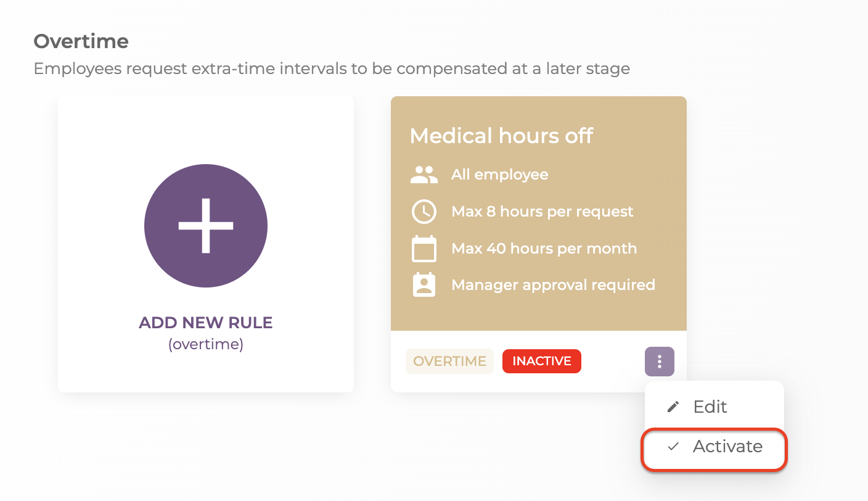Image resolution: width=868 pixels, height=501 pixels.
Task: Click the Manager approval required text
Action: (x=553, y=285)
